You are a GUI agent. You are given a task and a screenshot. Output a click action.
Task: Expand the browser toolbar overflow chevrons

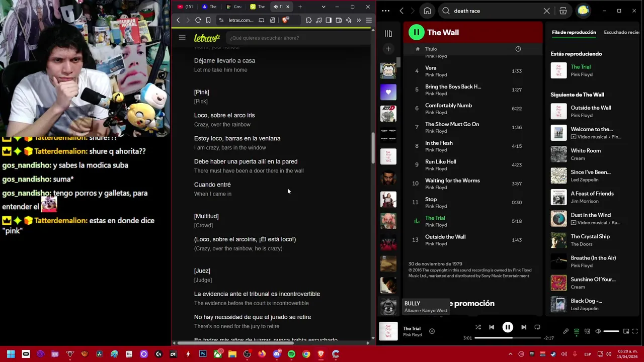[359, 20]
